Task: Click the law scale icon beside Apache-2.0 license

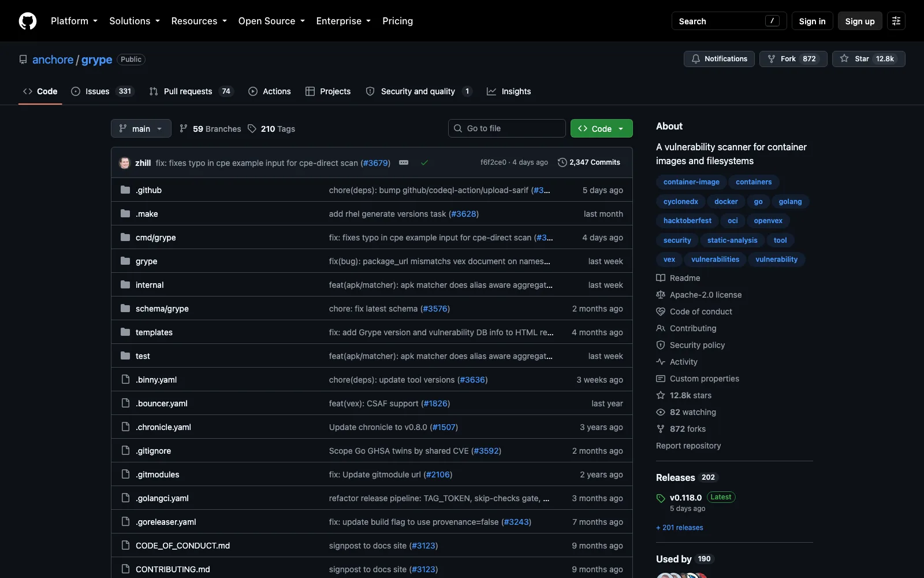Action: pyautogui.click(x=661, y=295)
